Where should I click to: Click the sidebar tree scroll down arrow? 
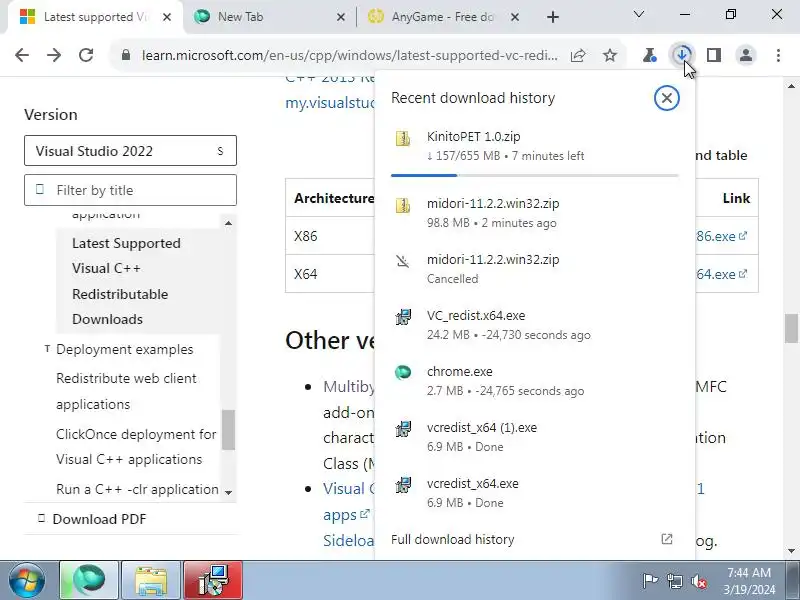[x=228, y=492]
